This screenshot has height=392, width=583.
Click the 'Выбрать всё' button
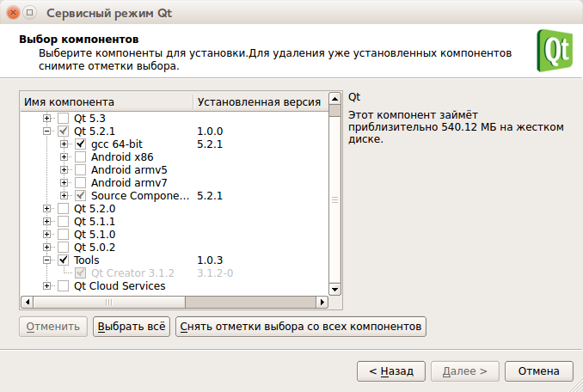pos(132,327)
